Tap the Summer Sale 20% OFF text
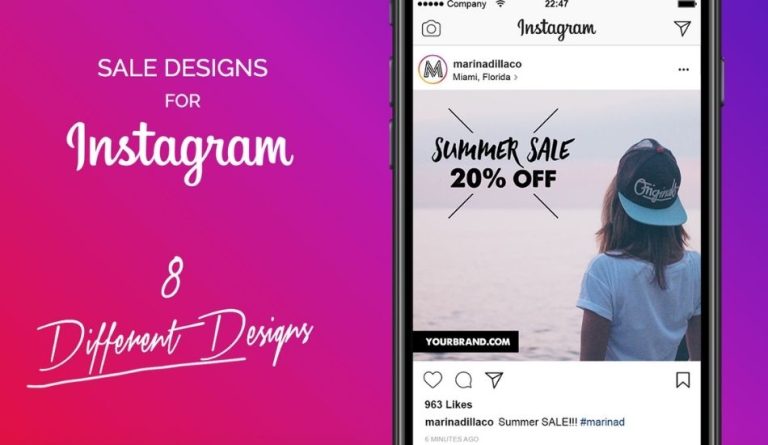Viewport: 768px width, 445px height. pos(503,164)
